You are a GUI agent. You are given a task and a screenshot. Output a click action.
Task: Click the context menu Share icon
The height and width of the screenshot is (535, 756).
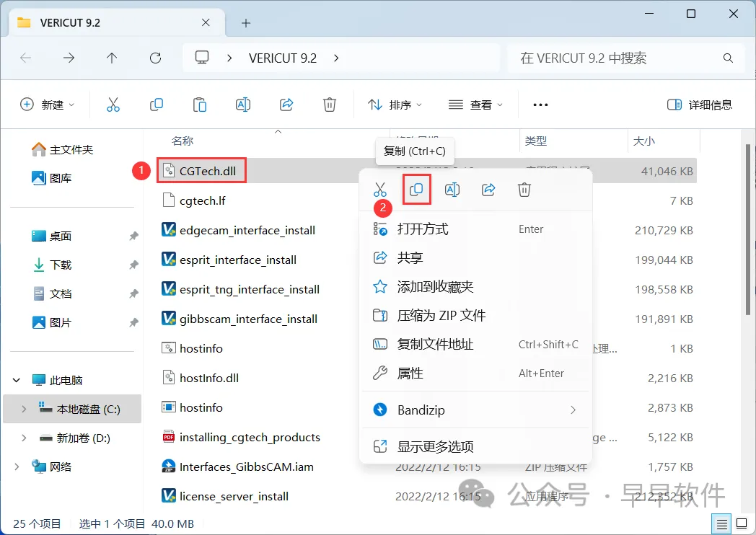[x=488, y=190]
